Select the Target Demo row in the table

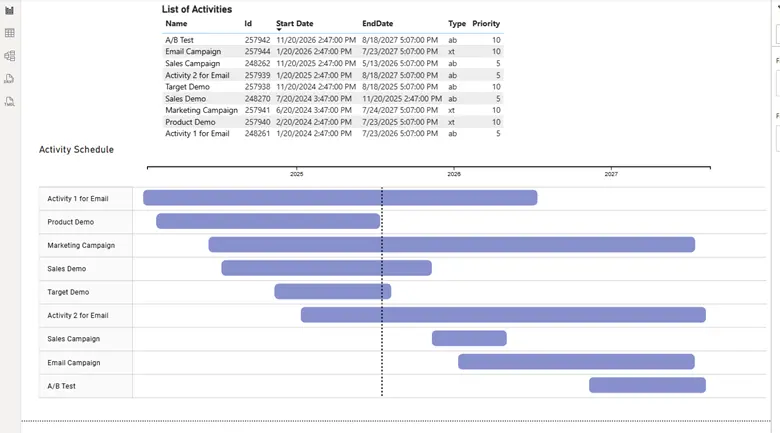coord(187,87)
